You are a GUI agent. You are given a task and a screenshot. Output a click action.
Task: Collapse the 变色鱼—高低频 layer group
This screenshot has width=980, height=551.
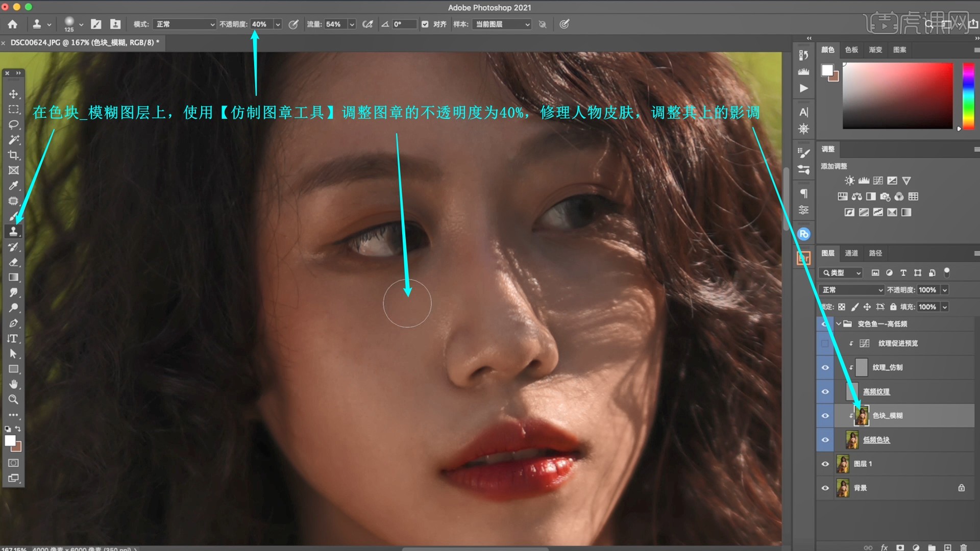point(838,324)
